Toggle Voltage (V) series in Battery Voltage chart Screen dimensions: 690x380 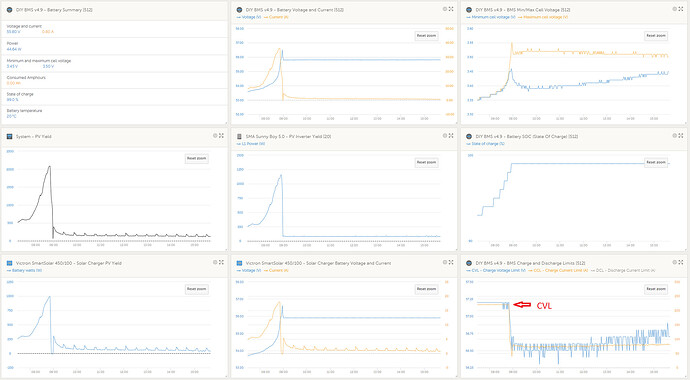[x=249, y=17]
